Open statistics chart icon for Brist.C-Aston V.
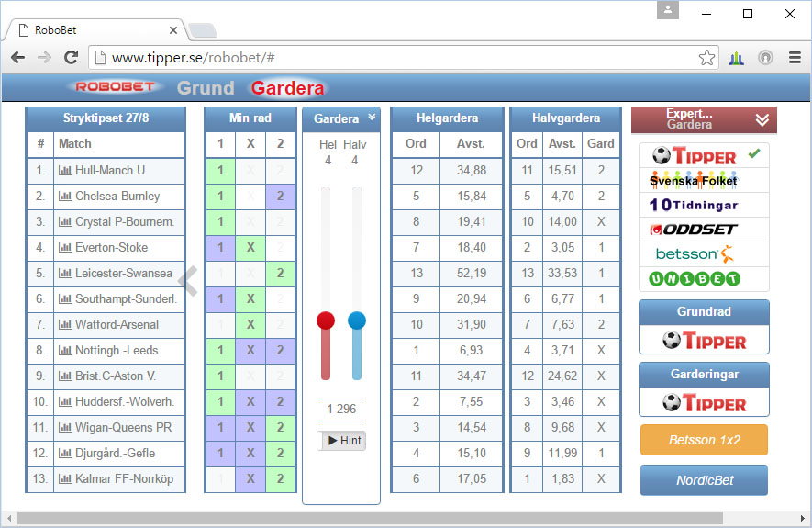This screenshot has width=812, height=528. (x=65, y=376)
